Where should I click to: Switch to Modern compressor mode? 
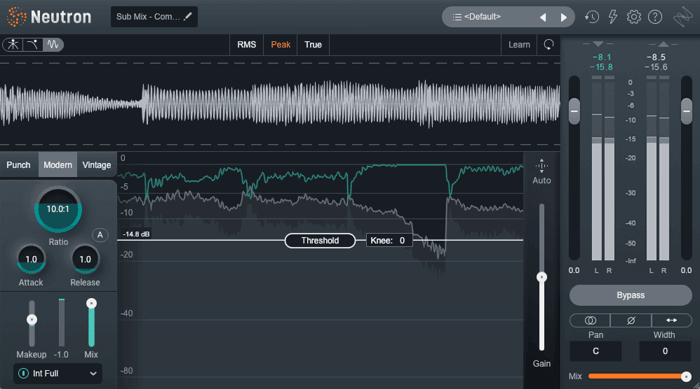point(58,165)
